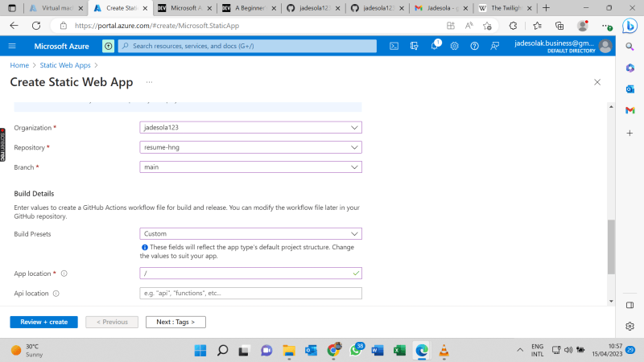
Task: Focus the Api location input field
Action: pos(250,293)
